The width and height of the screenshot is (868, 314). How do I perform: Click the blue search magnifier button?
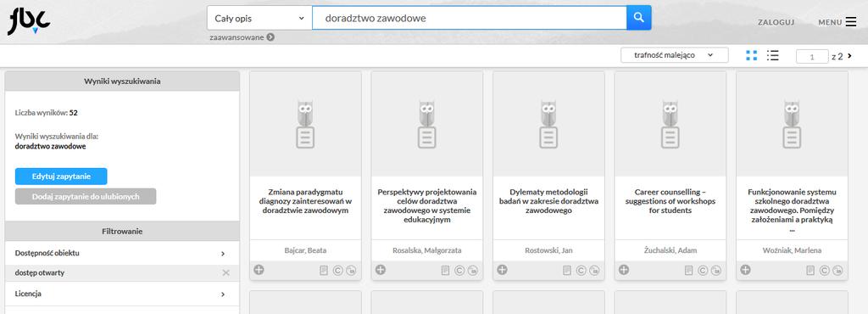click(x=639, y=18)
